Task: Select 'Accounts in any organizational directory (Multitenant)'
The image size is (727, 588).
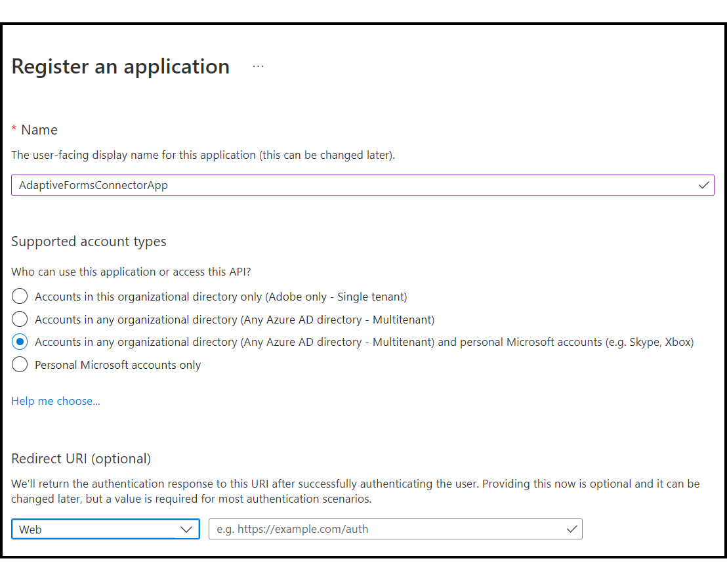Action: [x=20, y=319]
